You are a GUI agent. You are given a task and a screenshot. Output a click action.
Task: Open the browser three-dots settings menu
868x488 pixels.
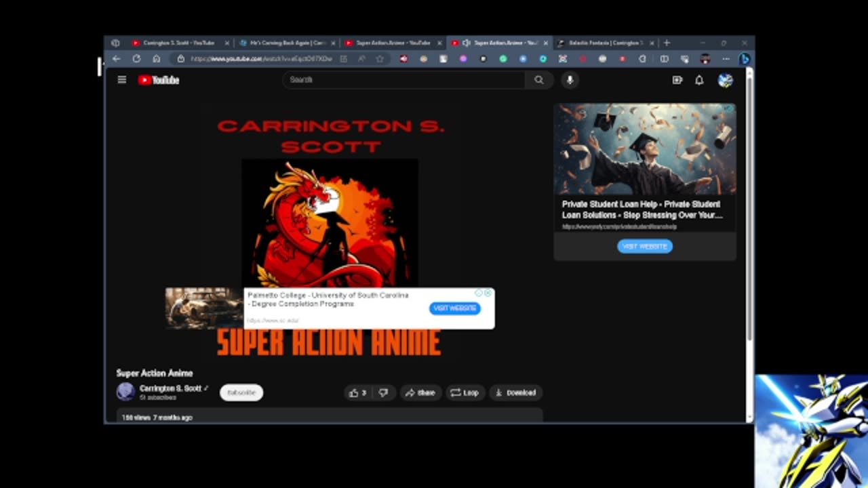pos(726,59)
